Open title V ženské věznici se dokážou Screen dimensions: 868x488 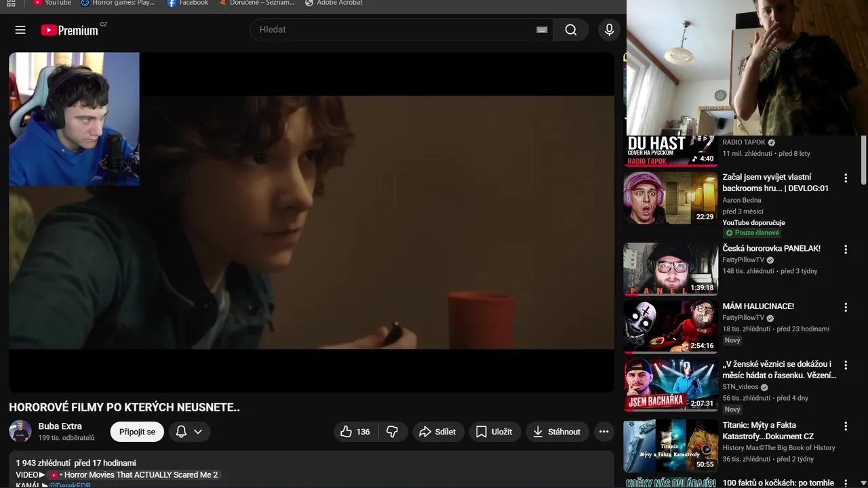click(779, 369)
